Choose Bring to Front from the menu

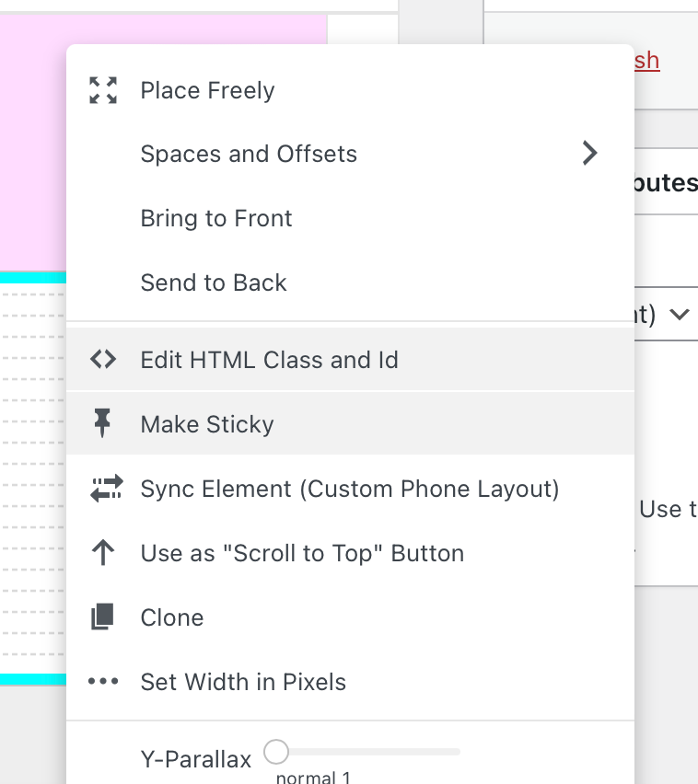point(215,218)
